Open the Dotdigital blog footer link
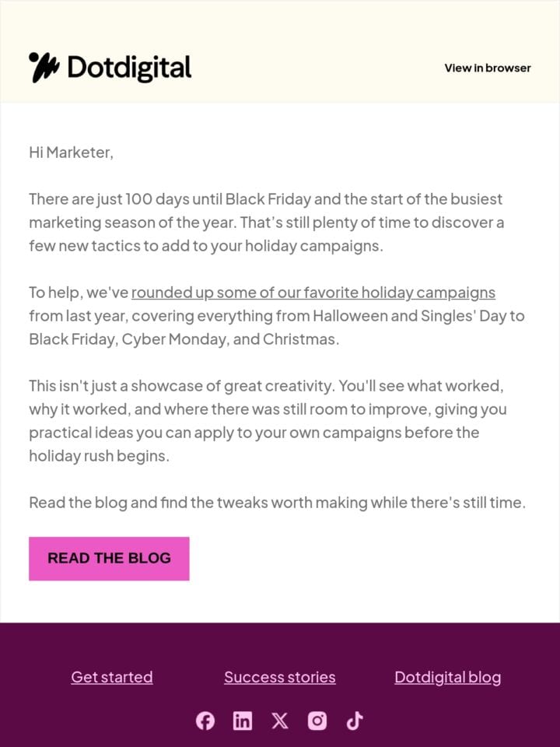Image resolution: width=560 pixels, height=747 pixels. point(448,677)
